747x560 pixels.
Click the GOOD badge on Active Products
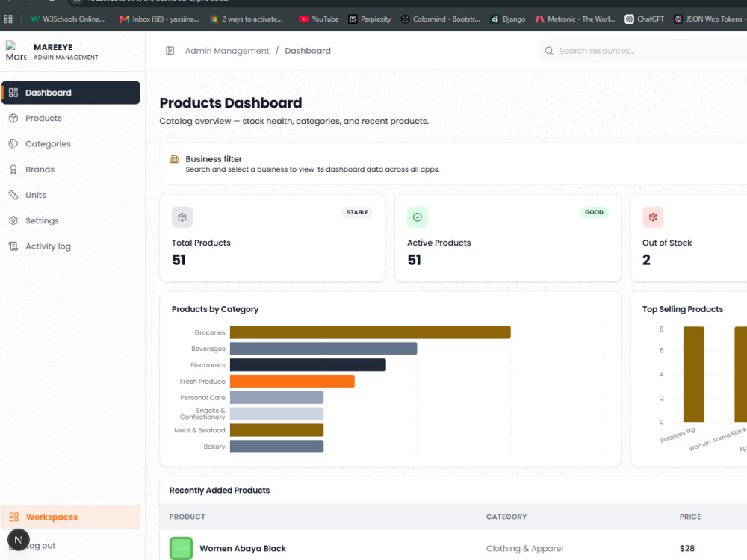pyautogui.click(x=594, y=212)
